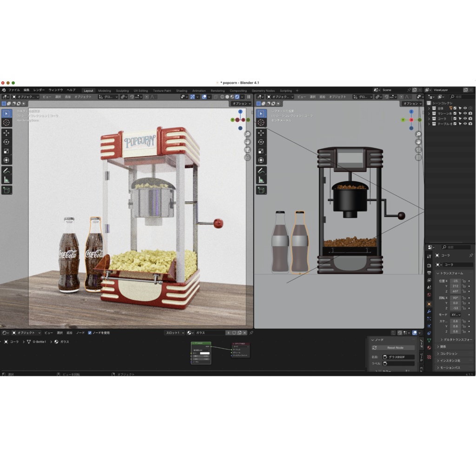The width and height of the screenshot is (476, 476).
Task: Open the ヘルプ menu
Action: [x=71, y=90]
